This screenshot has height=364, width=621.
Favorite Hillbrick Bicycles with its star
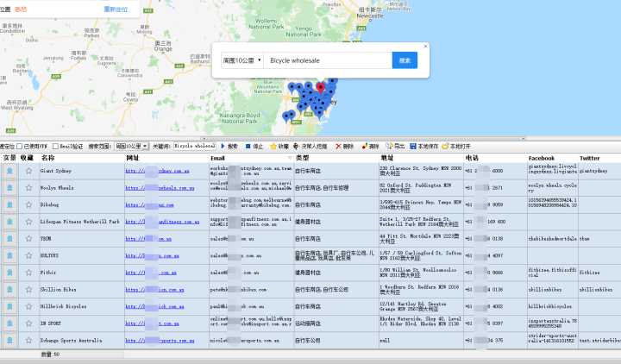click(28, 306)
